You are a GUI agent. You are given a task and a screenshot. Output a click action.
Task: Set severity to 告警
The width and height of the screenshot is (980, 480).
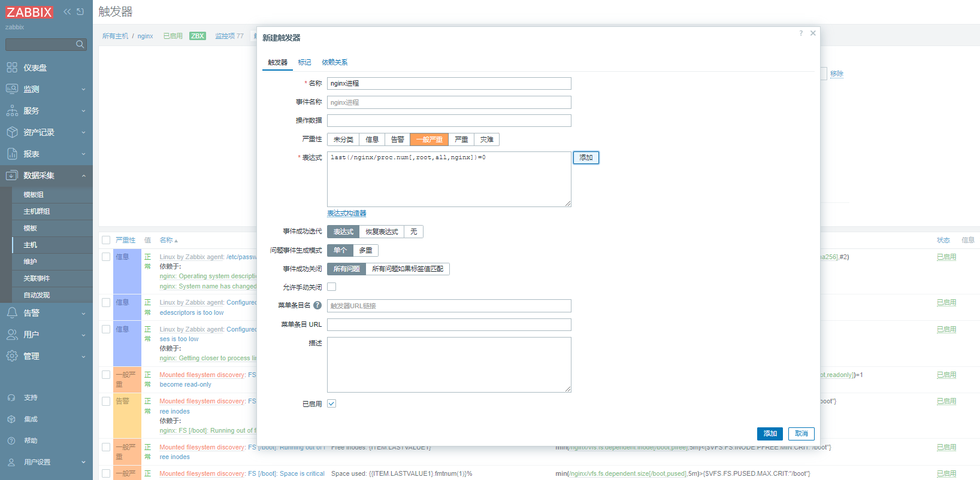(397, 139)
